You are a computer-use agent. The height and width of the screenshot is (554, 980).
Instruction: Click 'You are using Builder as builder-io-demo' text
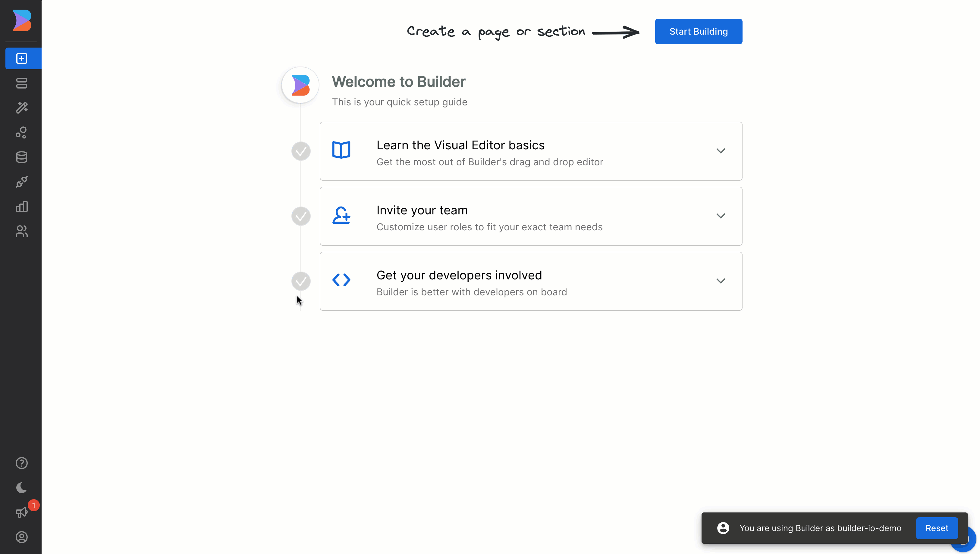coord(820,528)
